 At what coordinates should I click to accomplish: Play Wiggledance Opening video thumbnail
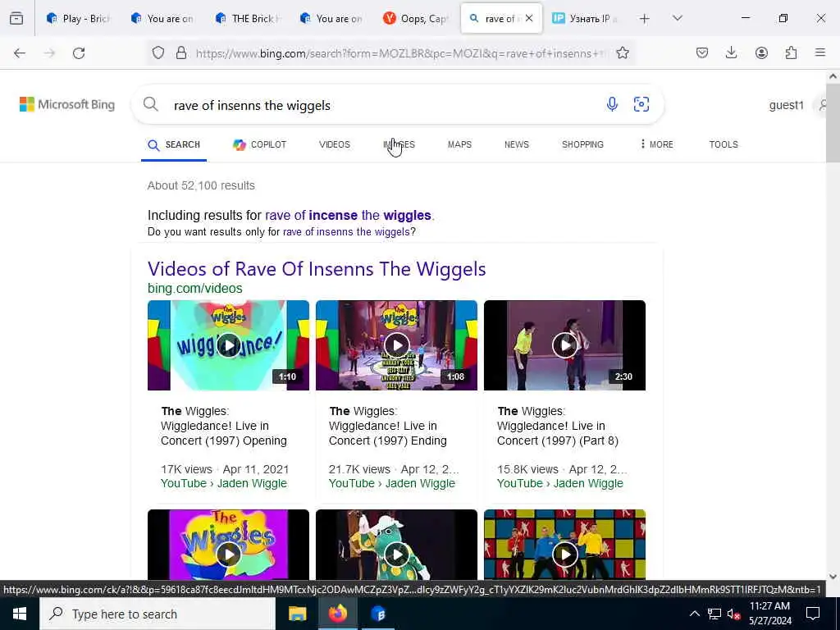pos(228,345)
